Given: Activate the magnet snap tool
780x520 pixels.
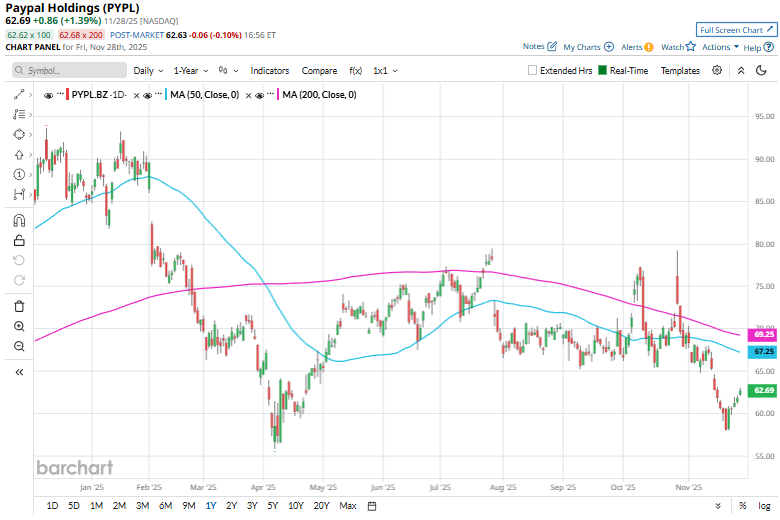Looking at the screenshot, I should pyautogui.click(x=19, y=221).
